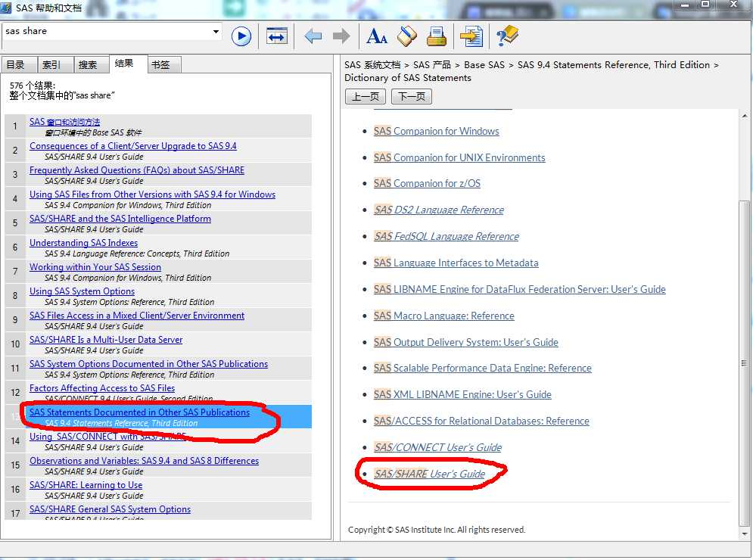753x560 pixels.
Task: Open 'SAS/SHARE Is a Multi-User Data Server'
Action: click(x=106, y=340)
